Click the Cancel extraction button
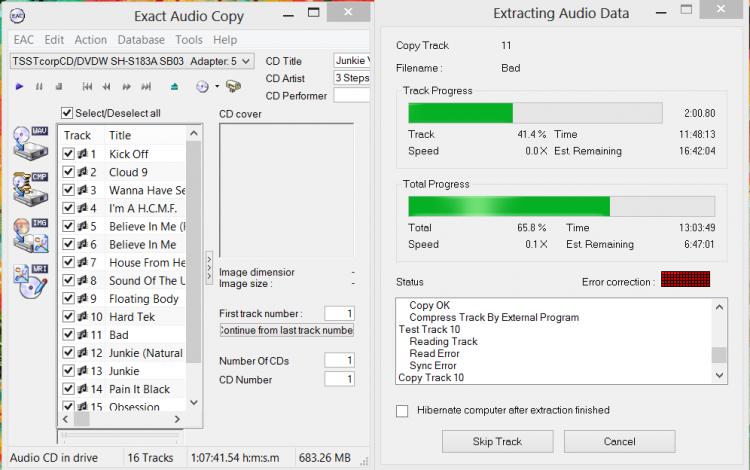 coord(619,441)
